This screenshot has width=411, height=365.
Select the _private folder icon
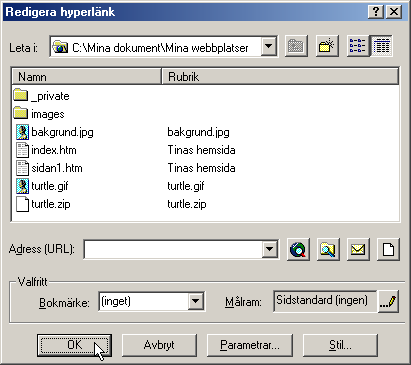(x=21, y=95)
